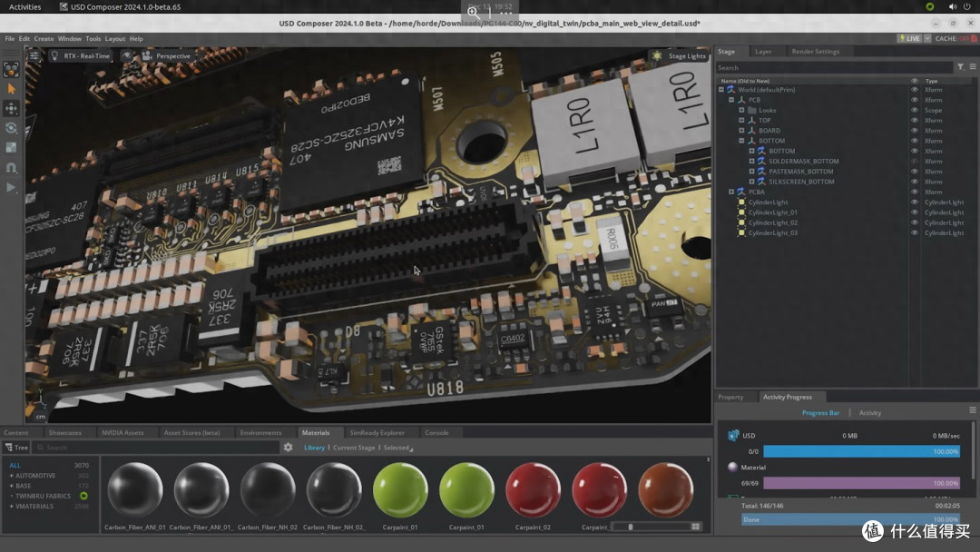980x552 pixels.
Task: Open the File menu
Action: click(x=10, y=39)
